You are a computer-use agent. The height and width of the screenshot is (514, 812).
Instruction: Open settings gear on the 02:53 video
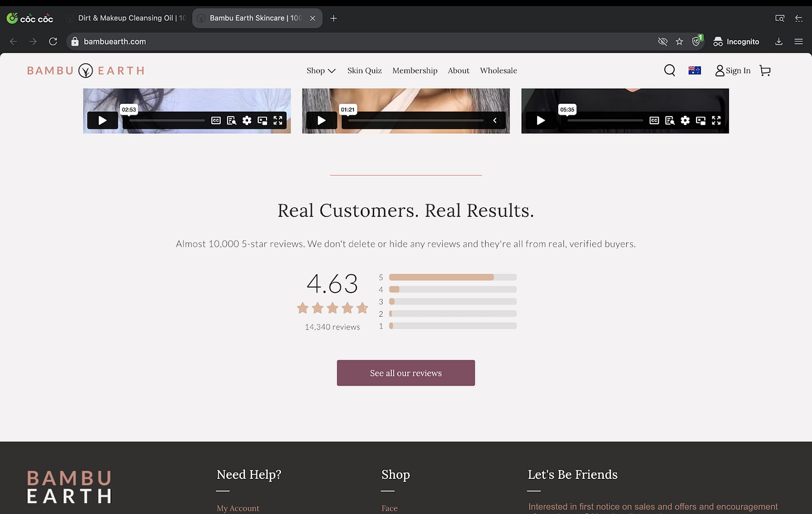click(x=247, y=120)
